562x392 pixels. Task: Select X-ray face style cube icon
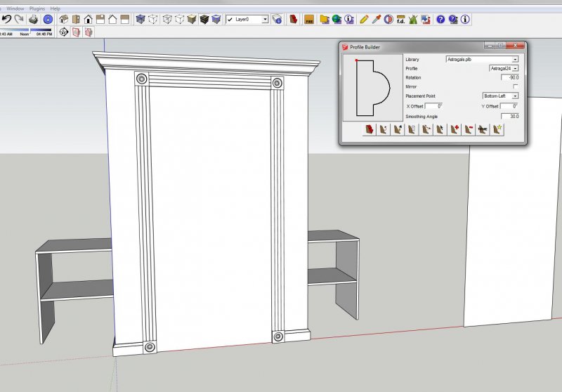coord(140,19)
